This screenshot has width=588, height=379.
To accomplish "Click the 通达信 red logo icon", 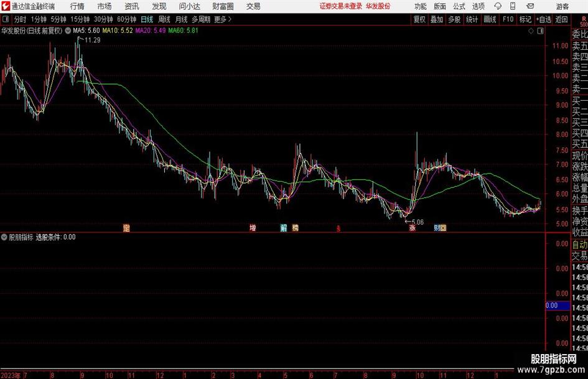I will (x=5, y=6).
